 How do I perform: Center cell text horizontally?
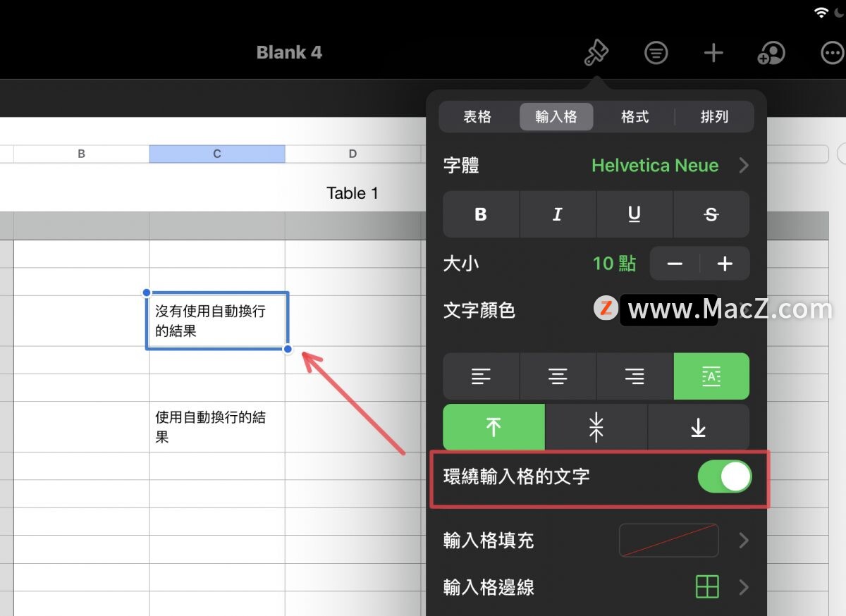558,376
